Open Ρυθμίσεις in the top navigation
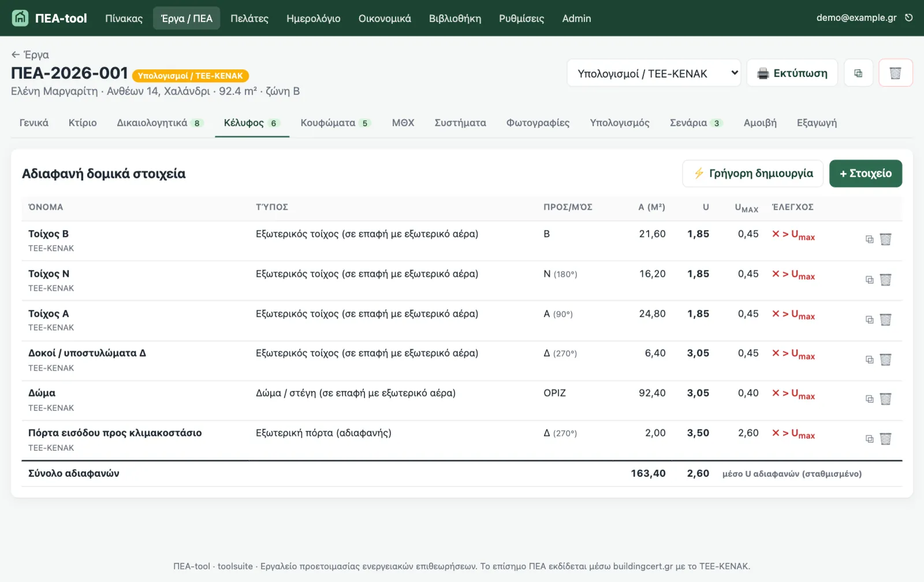 pyautogui.click(x=521, y=18)
